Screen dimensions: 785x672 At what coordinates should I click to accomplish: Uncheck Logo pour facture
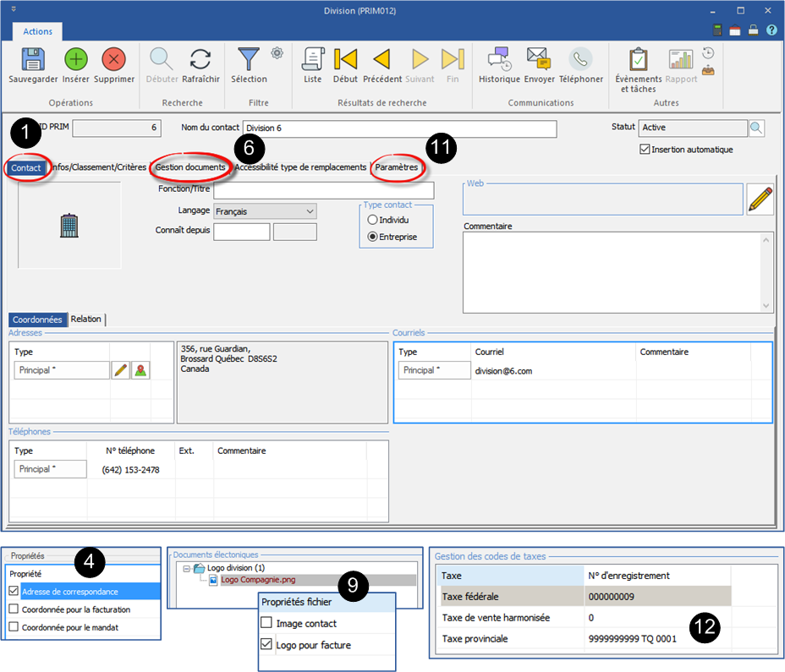tap(266, 644)
